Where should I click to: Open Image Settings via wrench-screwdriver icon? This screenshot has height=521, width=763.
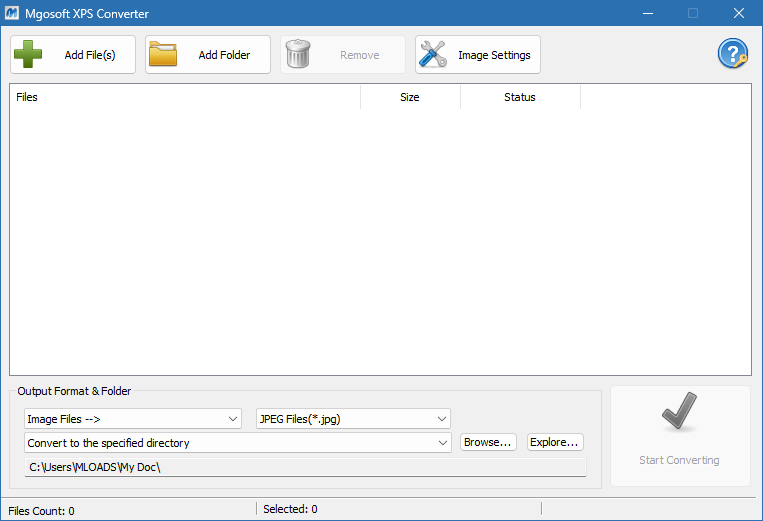433,54
